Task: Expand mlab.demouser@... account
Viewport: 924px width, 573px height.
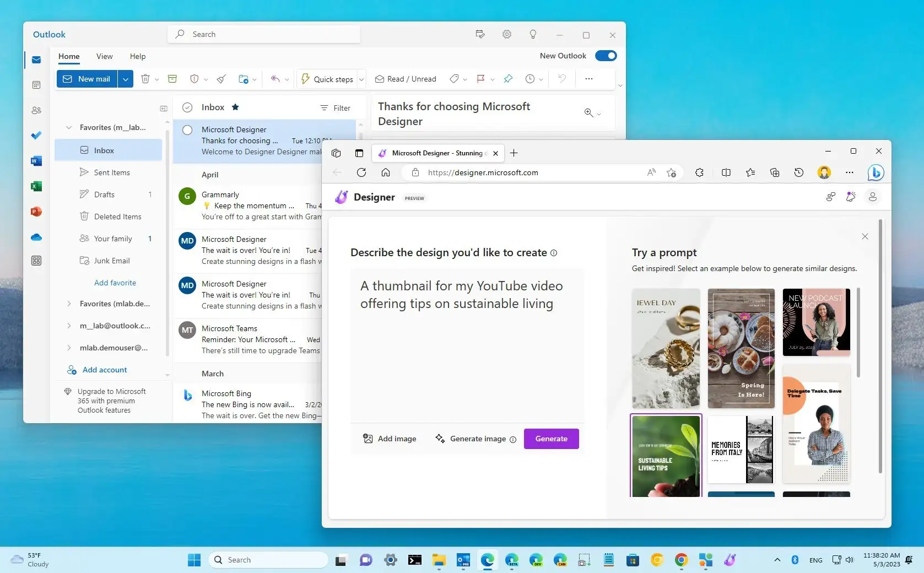Action: point(69,348)
